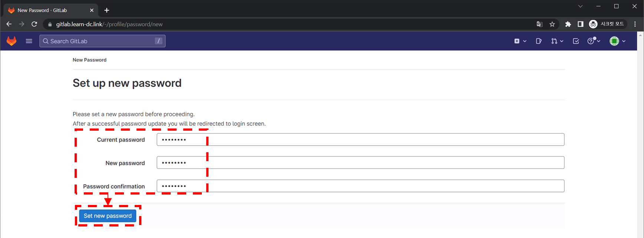644x238 pixels.
Task: Open the Issues icon in navbar
Action: pos(539,41)
